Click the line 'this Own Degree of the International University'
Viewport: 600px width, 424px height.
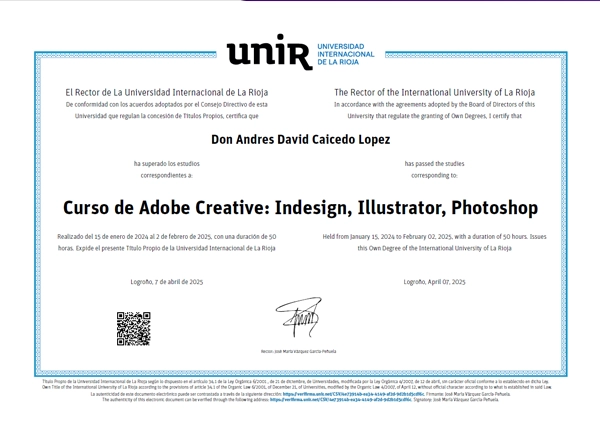pyautogui.click(x=434, y=248)
